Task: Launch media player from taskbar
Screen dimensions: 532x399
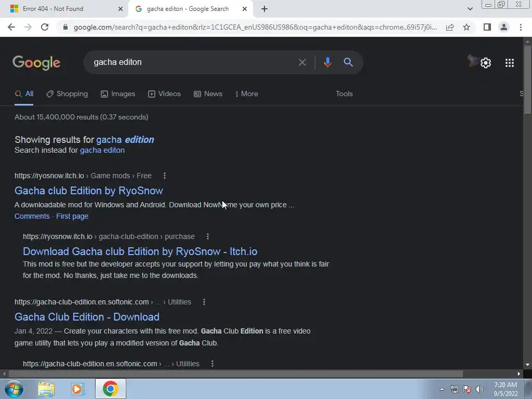Action: coord(78,389)
